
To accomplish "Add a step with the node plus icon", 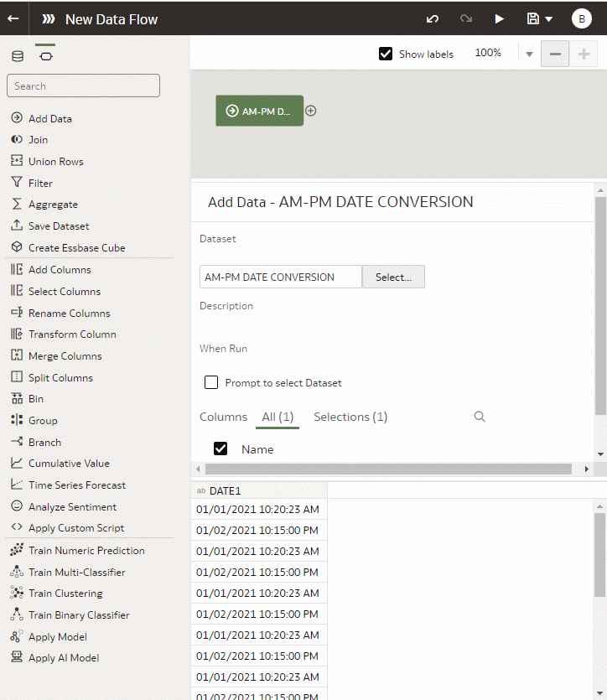I will click(x=311, y=111).
